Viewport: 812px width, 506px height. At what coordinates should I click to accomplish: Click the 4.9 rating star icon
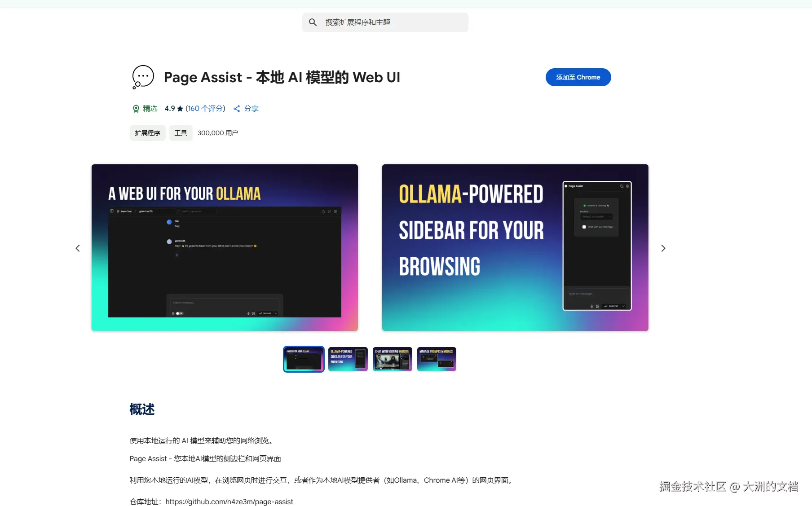(x=180, y=109)
